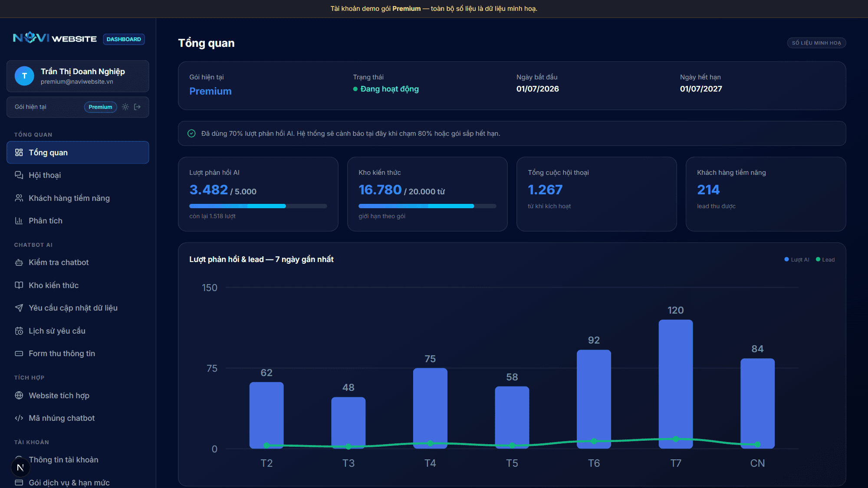Open the Trần Thị Doanh Nghiệp profile card

(x=78, y=76)
